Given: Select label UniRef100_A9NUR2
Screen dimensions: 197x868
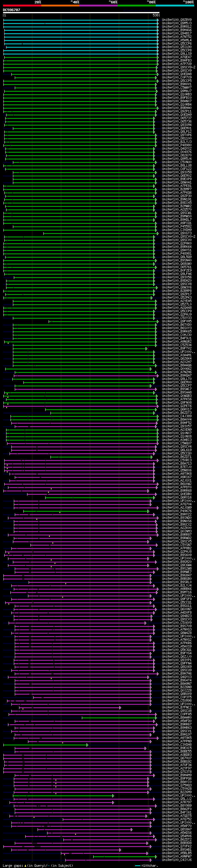Looking at the screenshot, I should pos(177,342).
